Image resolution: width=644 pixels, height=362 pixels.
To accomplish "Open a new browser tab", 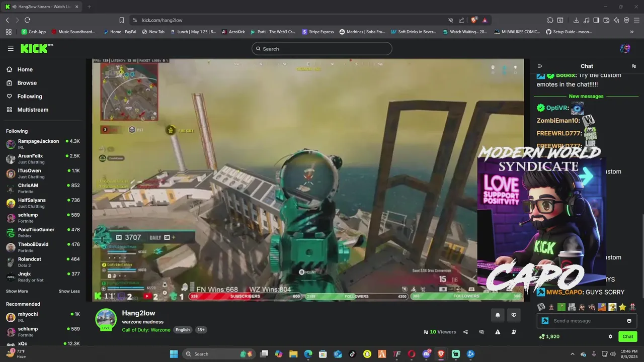I will tap(89, 7).
